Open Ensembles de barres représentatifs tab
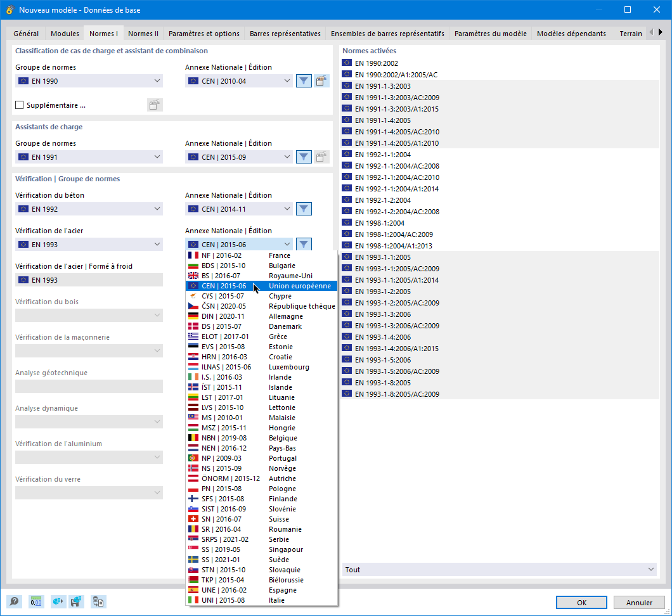 point(387,34)
